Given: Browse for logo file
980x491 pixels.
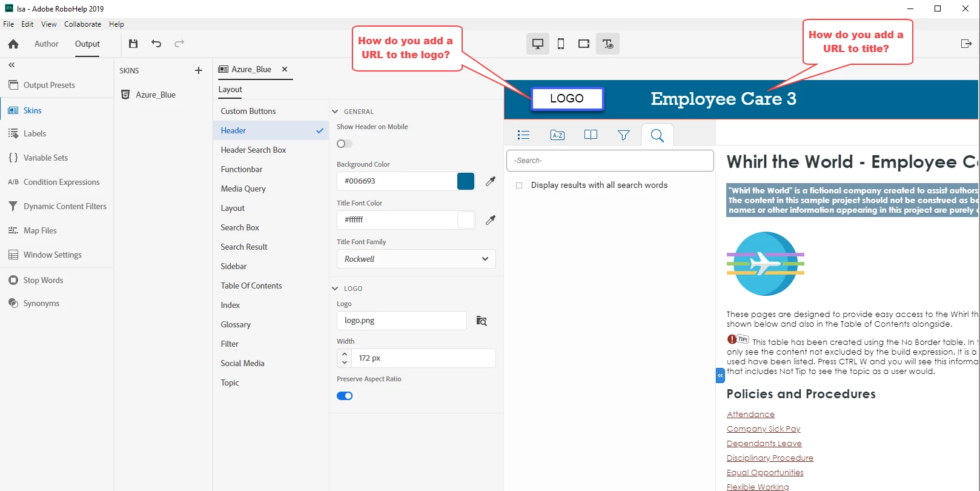Looking at the screenshot, I should [x=482, y=321].
